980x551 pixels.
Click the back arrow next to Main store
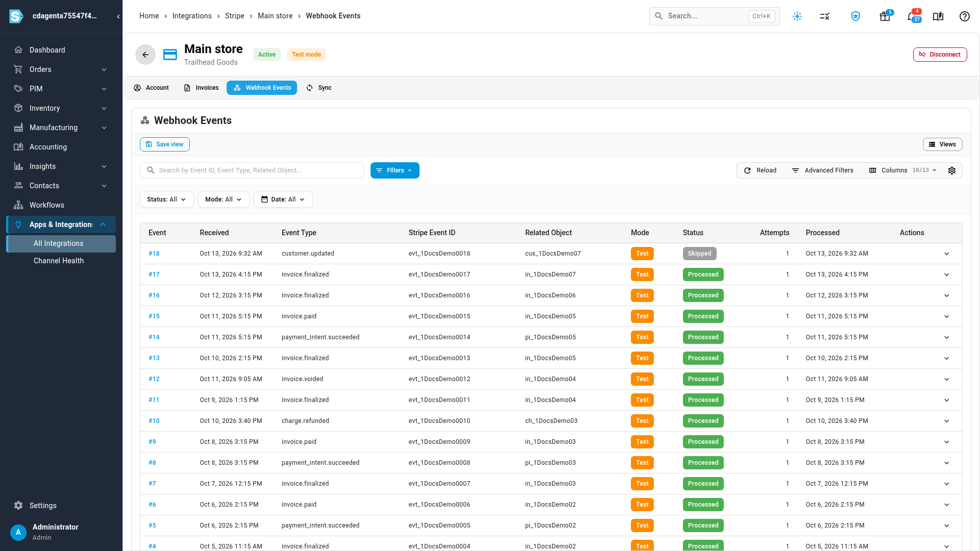(x=145, y=55)
